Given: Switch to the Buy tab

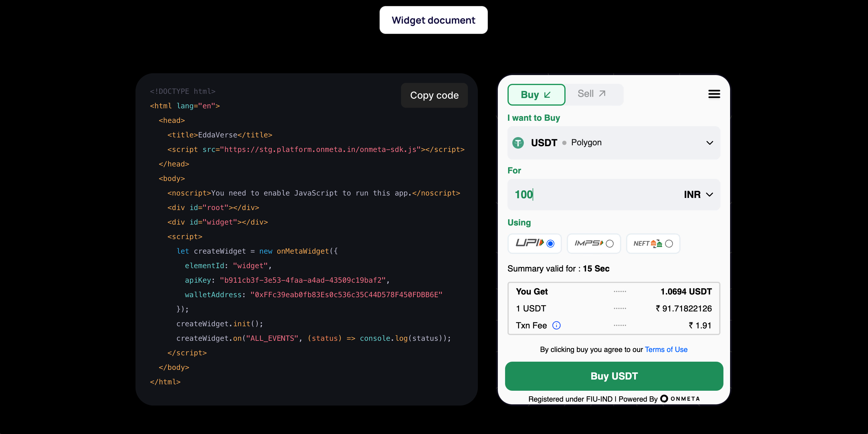Looking at the screenshot, I should [x=536, y=95].
